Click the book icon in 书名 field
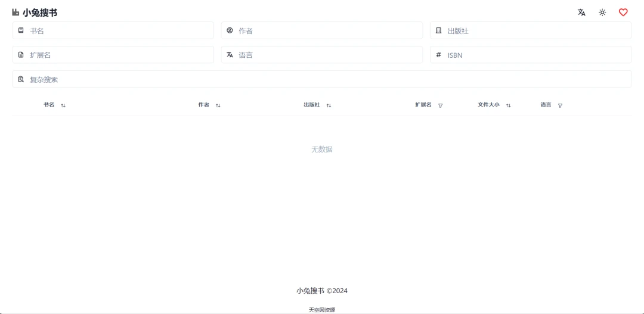The width and height of the screenshot is (644, 314). click(x=21, y=30)
